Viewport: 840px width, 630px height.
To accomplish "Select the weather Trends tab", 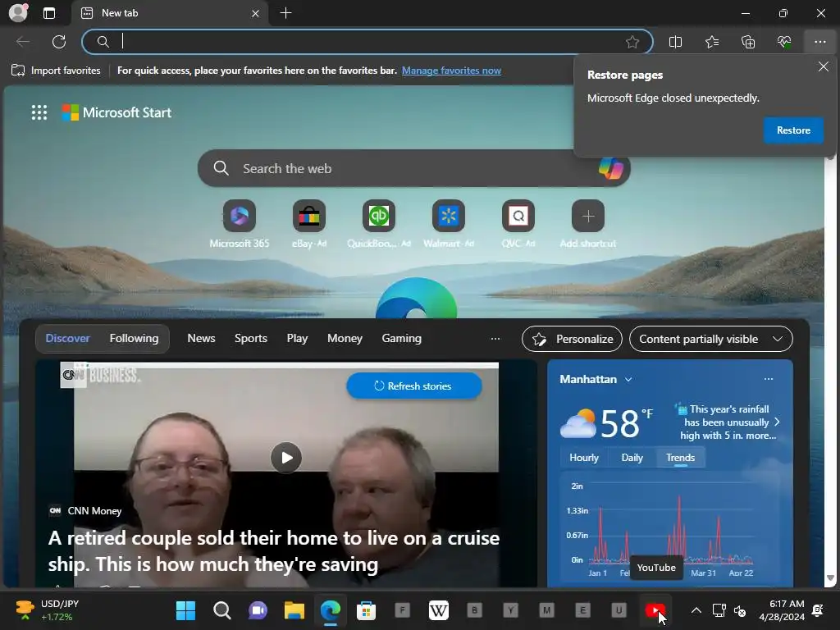I will 680,458.
